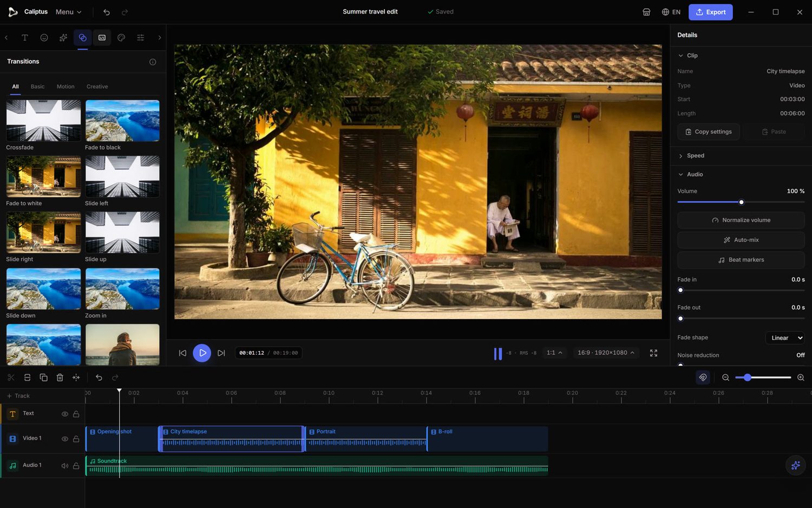Open the AI assistant sparkle button
This screenshot has height=508, width=812.
click(795, 465)
